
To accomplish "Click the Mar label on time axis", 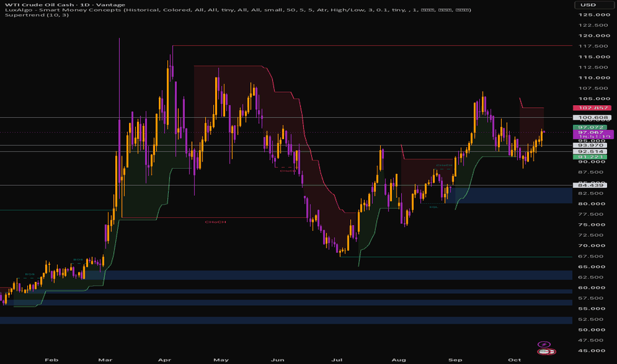I will pyautogui.click(x=105, y=359).
